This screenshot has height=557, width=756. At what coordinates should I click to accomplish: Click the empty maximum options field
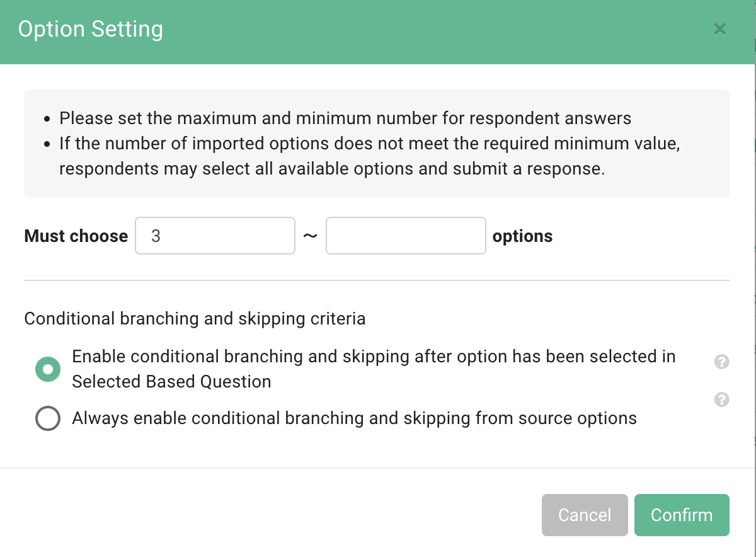[x=406, y=235]
